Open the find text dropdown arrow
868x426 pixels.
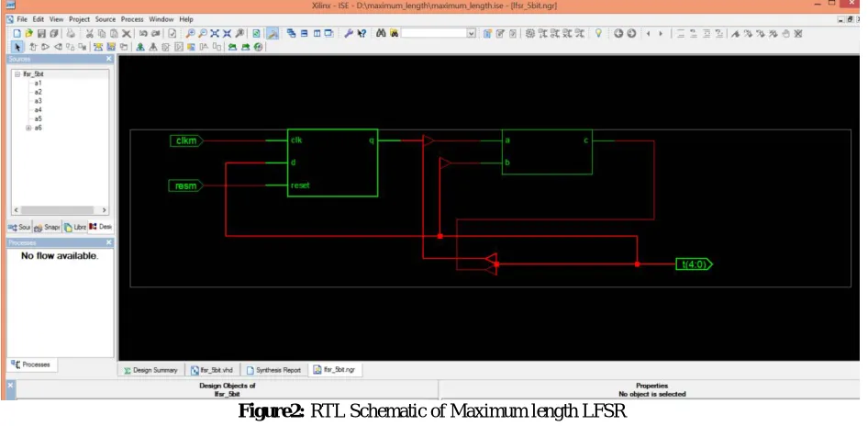click(x=471, y=33)
